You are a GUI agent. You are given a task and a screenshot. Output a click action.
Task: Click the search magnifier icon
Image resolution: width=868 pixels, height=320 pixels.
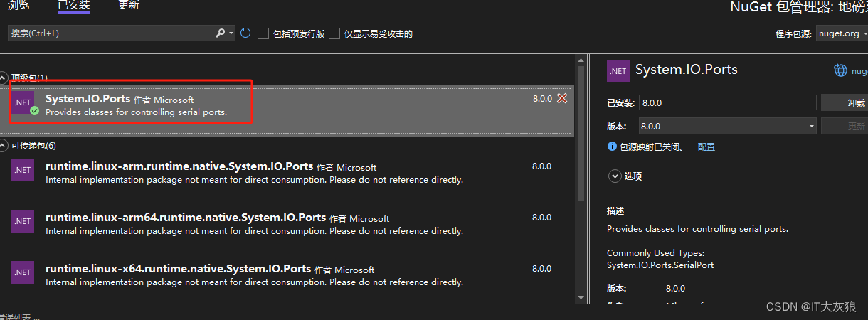[x=221, y=33]
